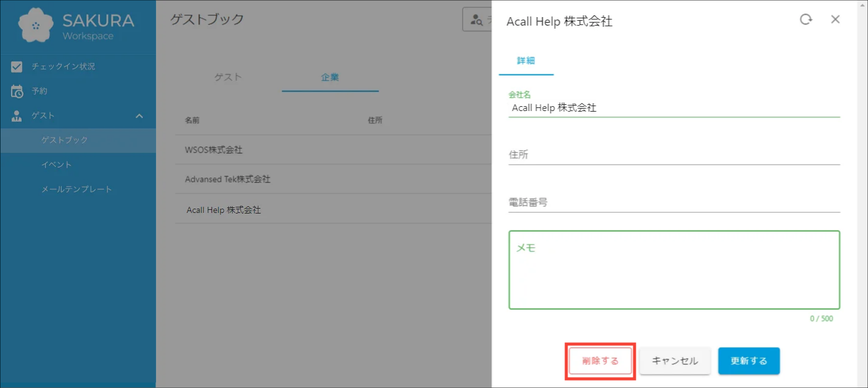Click the 住所 column header
The width and height of the screenshot is (868, 388).
[x=375, y=121]
